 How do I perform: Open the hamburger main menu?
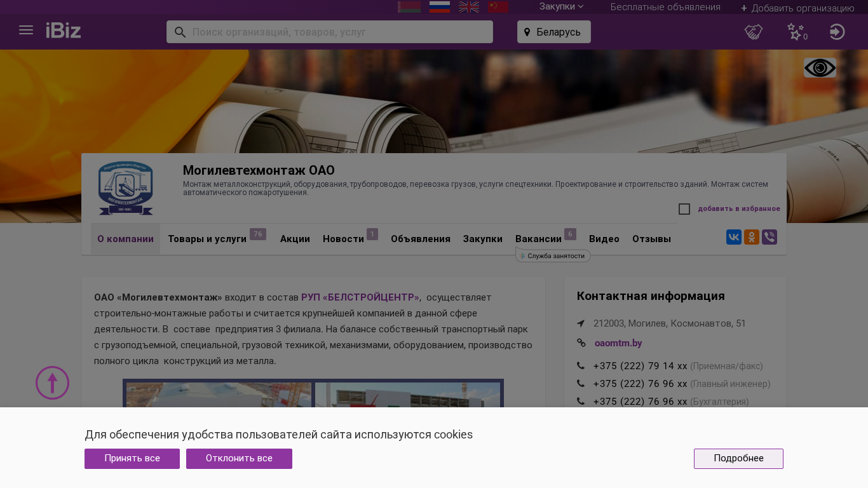point(26,30)
